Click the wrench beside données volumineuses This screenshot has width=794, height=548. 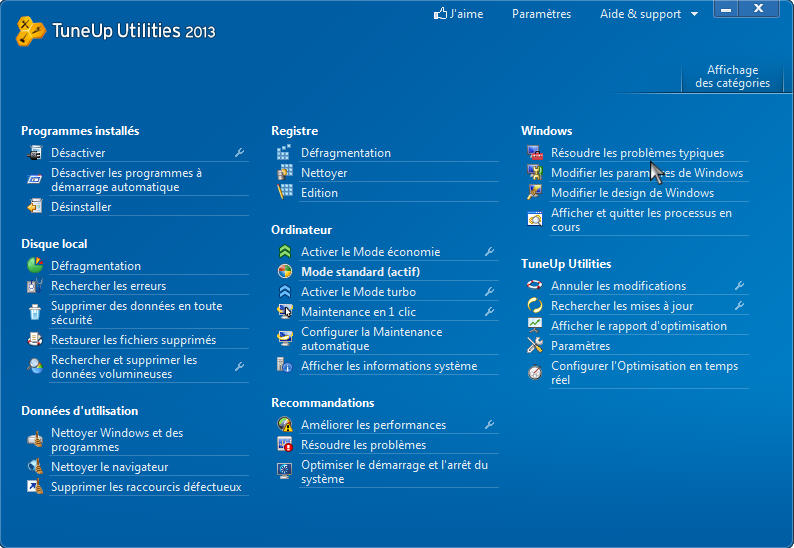coord(240,366)
